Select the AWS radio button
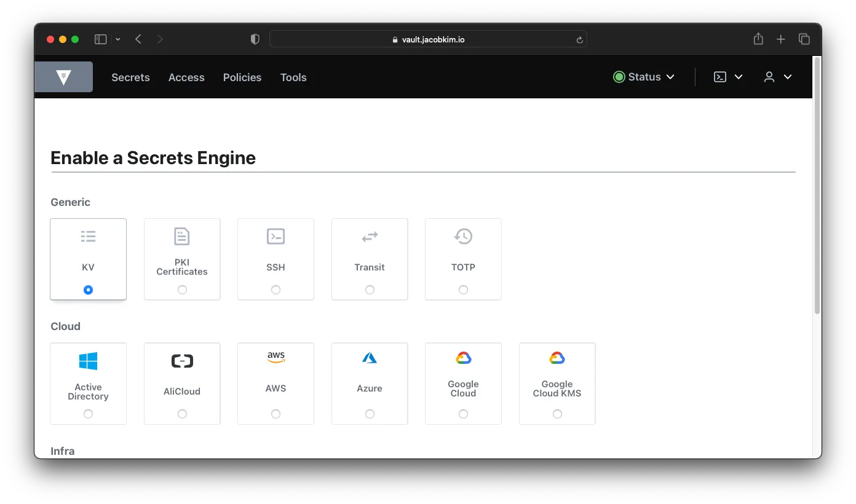This screenshot has height=504, width=856. click(x=275, y=414)
